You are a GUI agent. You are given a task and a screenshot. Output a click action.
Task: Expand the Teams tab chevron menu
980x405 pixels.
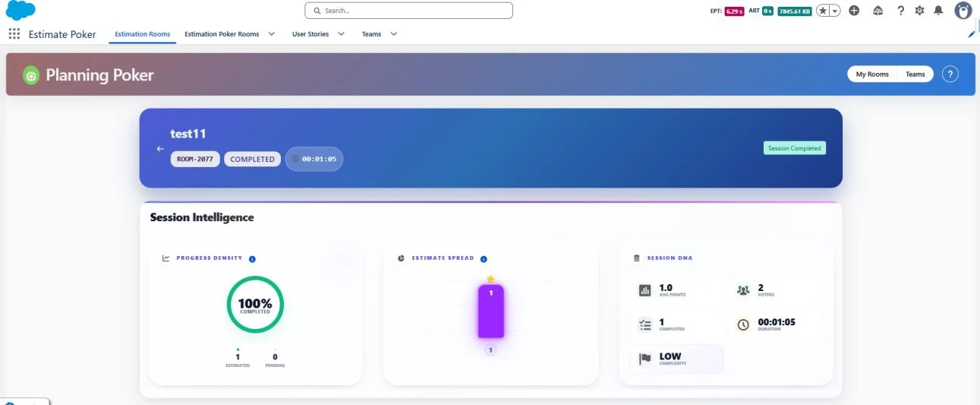[x=393, y=34]
